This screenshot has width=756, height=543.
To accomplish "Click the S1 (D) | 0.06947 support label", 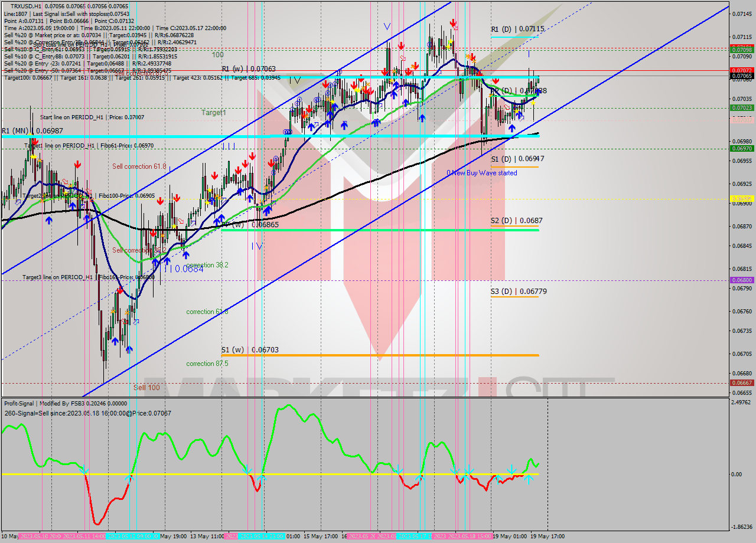I will (518, 159).
